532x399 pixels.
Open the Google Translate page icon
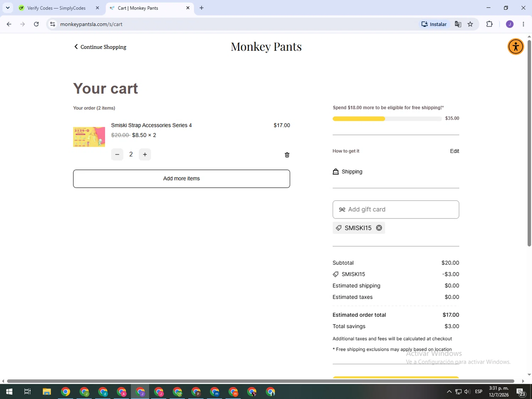[458, 24]
